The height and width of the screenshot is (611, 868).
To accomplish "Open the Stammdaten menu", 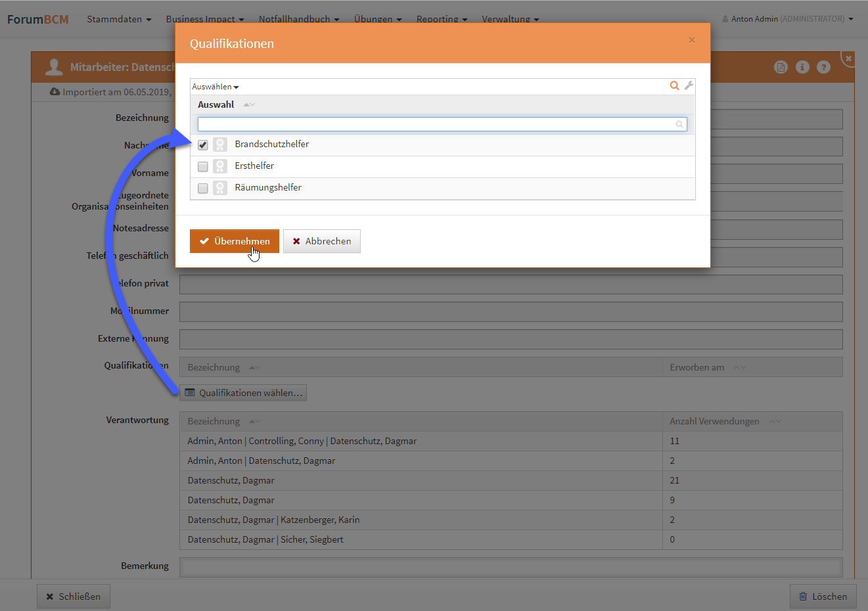I will pos(119,19).
